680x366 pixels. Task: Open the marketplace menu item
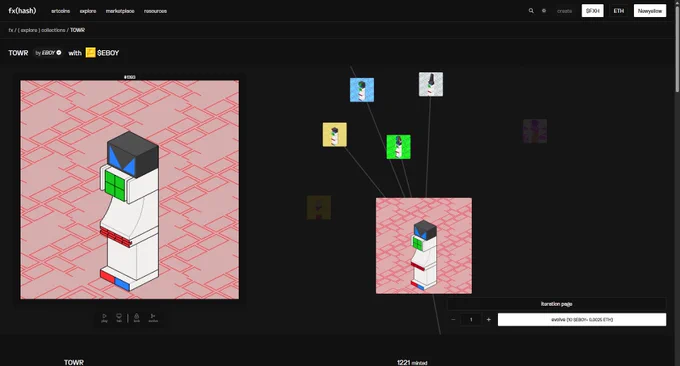pyautogui.click(x=120, y=11)
